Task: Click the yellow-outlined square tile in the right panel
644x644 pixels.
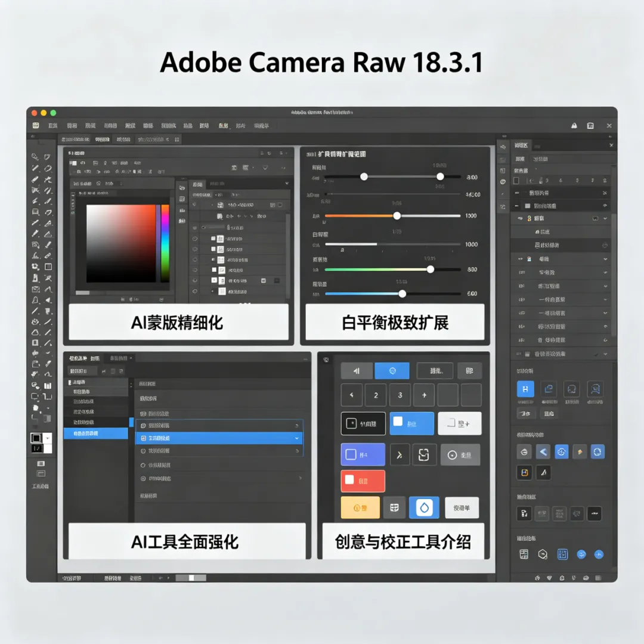Action: pos(525,473)
